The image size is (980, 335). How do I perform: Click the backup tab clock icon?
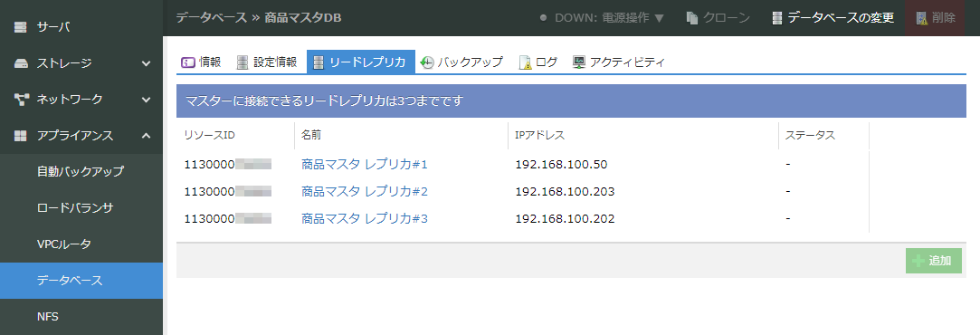(x=427, y=62)
